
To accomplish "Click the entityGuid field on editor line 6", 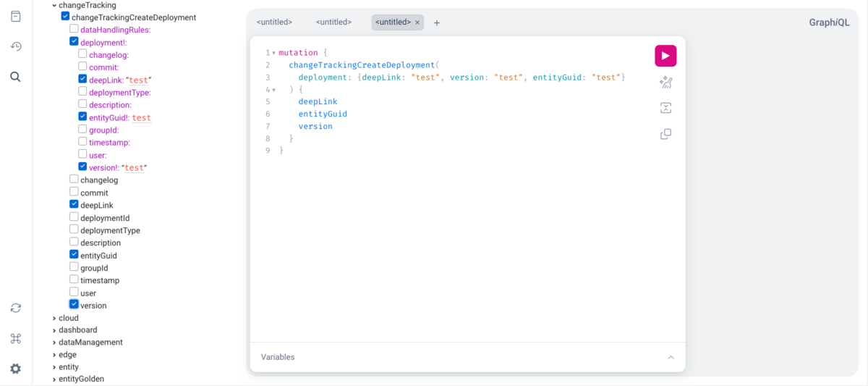I will pos(323,114).
